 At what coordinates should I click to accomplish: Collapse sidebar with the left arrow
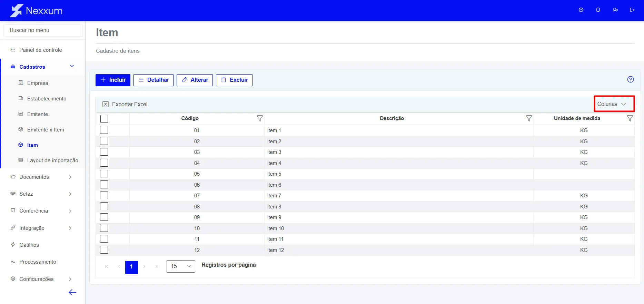coord(72,293)
